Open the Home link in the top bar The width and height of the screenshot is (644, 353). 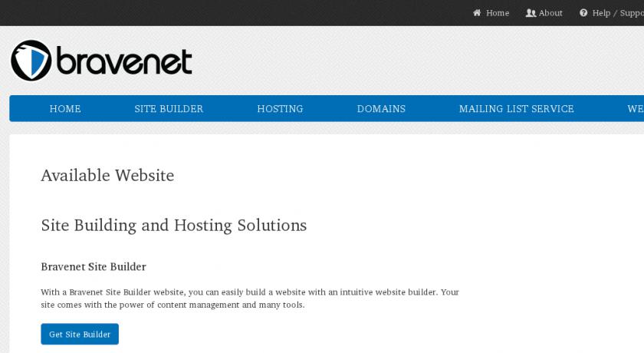coord(498,13)
